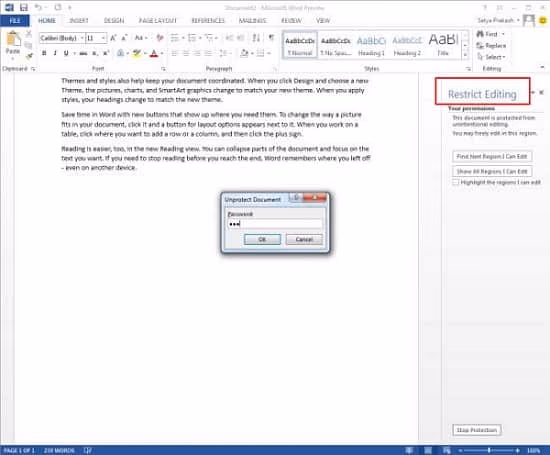Click the text highlight color swatch

click(136, 53)
